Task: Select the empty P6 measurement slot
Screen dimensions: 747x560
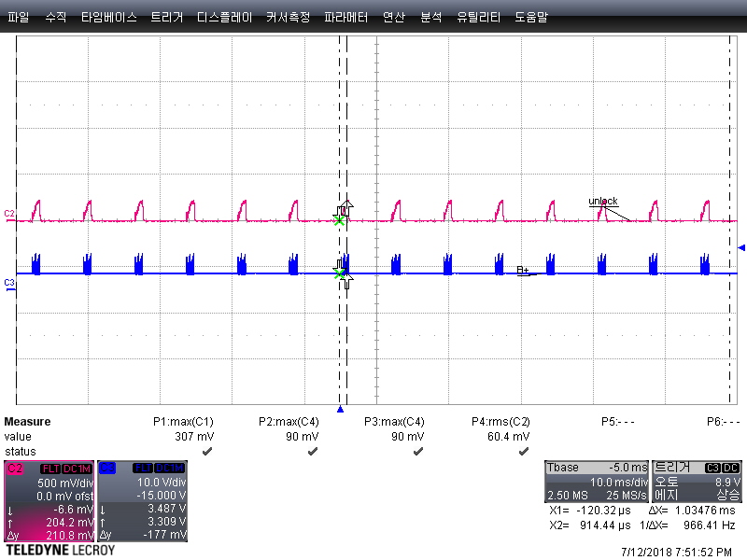Action: 723,422
